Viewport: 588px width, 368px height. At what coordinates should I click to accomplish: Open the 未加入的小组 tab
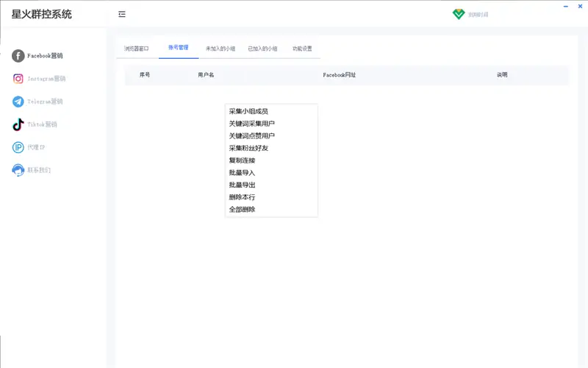click(220, 49)
